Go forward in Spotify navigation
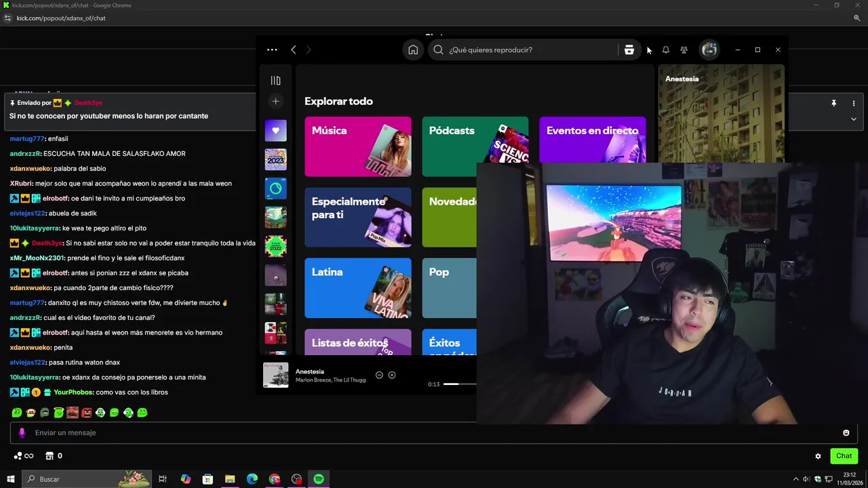 coord(309,49)
